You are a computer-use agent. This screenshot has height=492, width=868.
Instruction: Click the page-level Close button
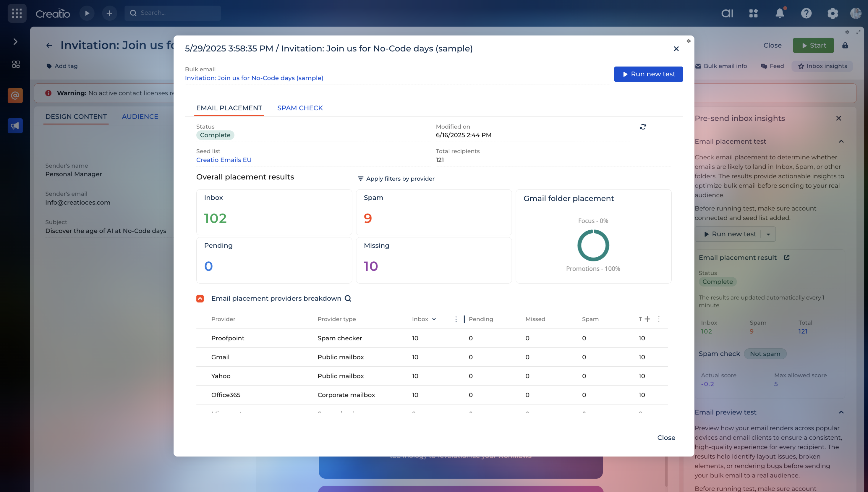772,45
